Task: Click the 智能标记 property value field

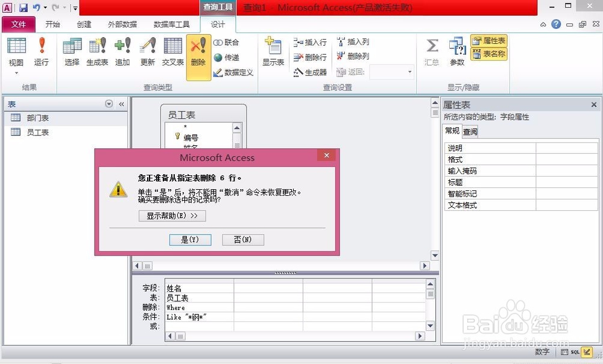Action: pos(567,193)
